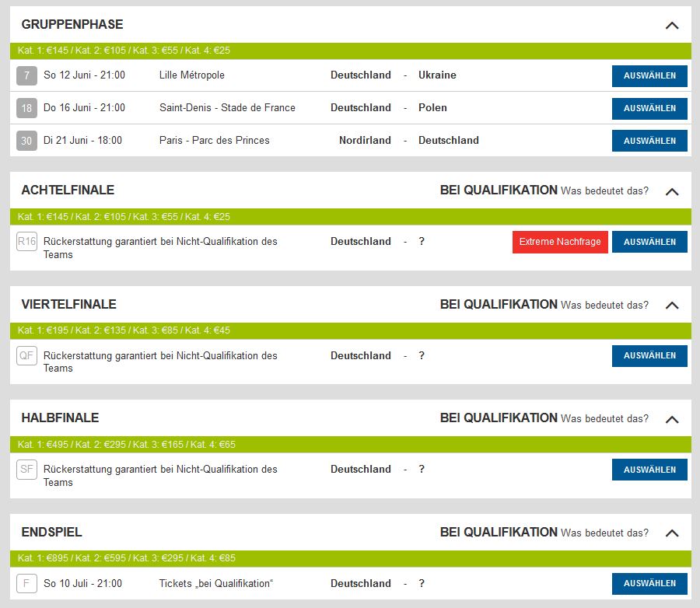Select tickets for Deutschland - Ukraine match
Viewport: 700px width, 608px height.
tap(649, 75)
